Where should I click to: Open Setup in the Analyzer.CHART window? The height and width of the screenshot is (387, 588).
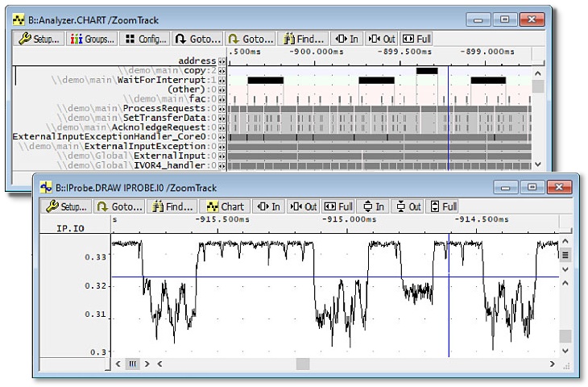(x=38, y=39)
